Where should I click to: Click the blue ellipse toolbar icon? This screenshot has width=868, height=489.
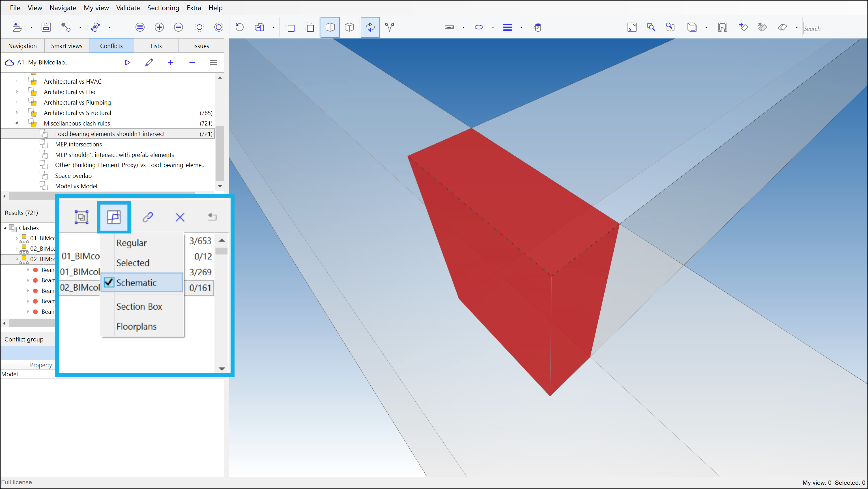[x=478, y=27]
